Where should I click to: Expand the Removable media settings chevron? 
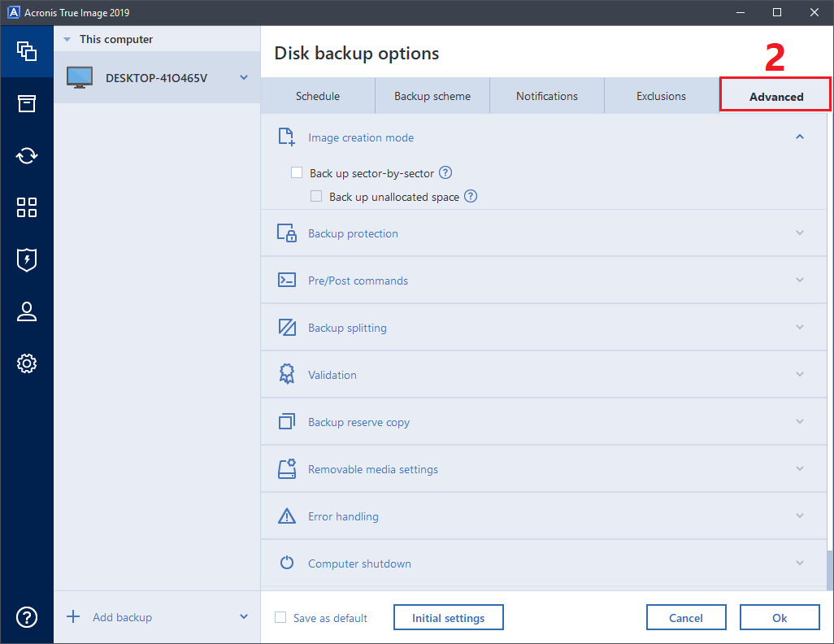point(799,468)
